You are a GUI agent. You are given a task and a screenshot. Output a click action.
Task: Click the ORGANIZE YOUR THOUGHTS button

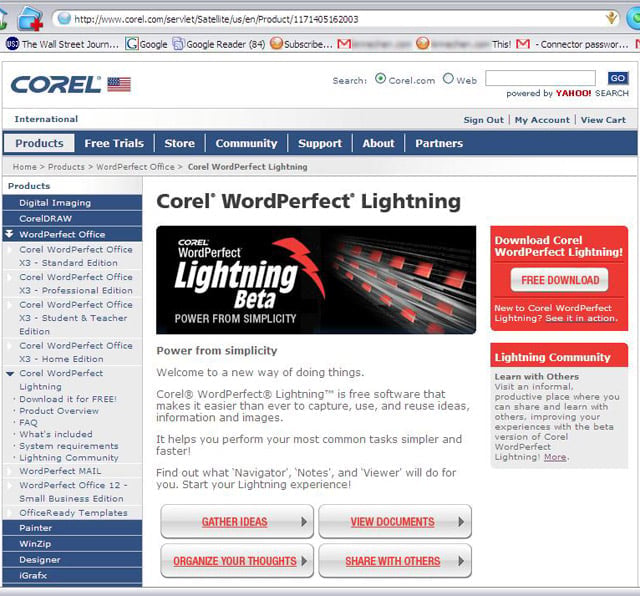pos(237,561)
